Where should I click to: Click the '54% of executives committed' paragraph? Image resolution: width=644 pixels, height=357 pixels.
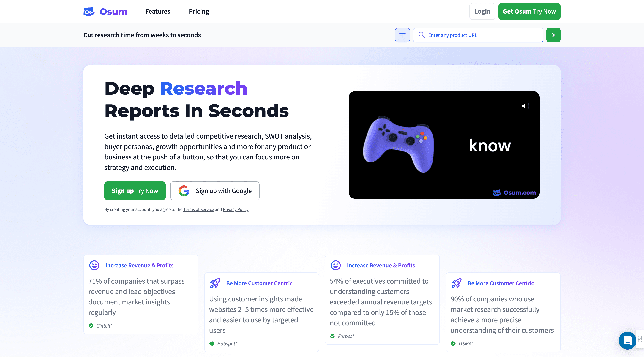click(381, 302)
